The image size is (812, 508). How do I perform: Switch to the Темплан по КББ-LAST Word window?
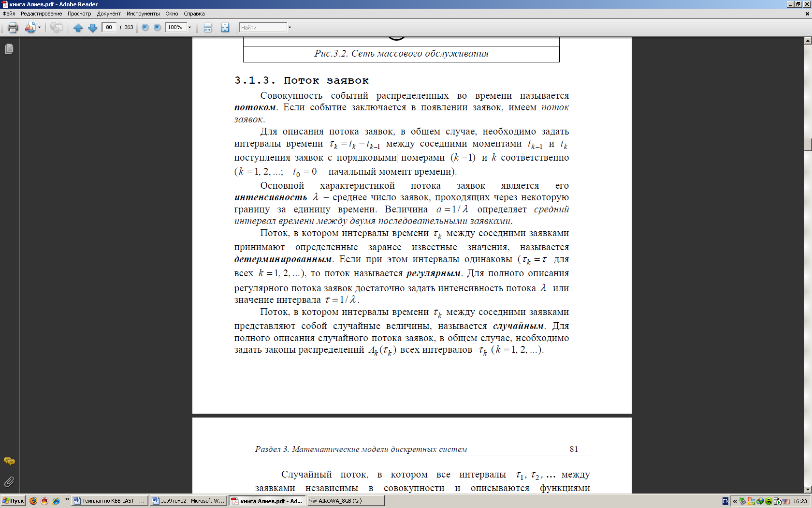point(109,501)
